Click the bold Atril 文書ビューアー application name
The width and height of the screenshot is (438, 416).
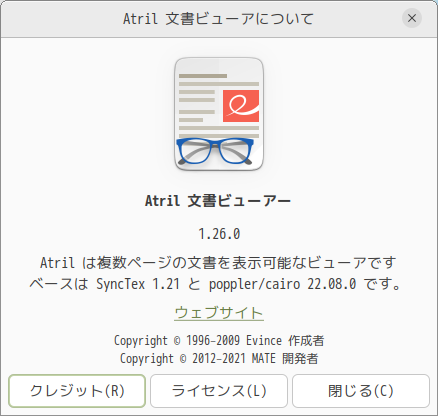click(218, 201)
